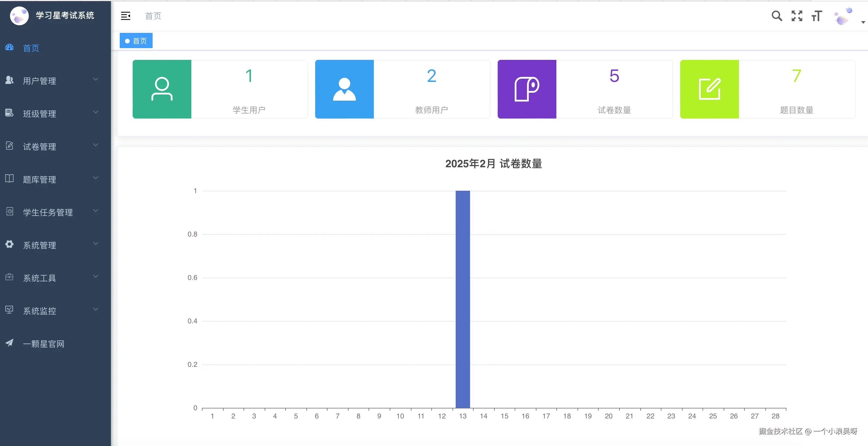
Task: Collapse sidebar with hamburger icon
Action: click(x=126, y=16)
